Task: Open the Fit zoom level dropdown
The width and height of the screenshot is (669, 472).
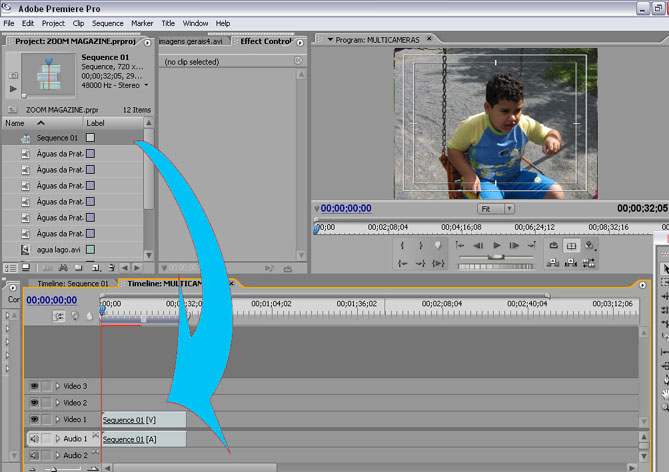Action: (x=509, y=209)
